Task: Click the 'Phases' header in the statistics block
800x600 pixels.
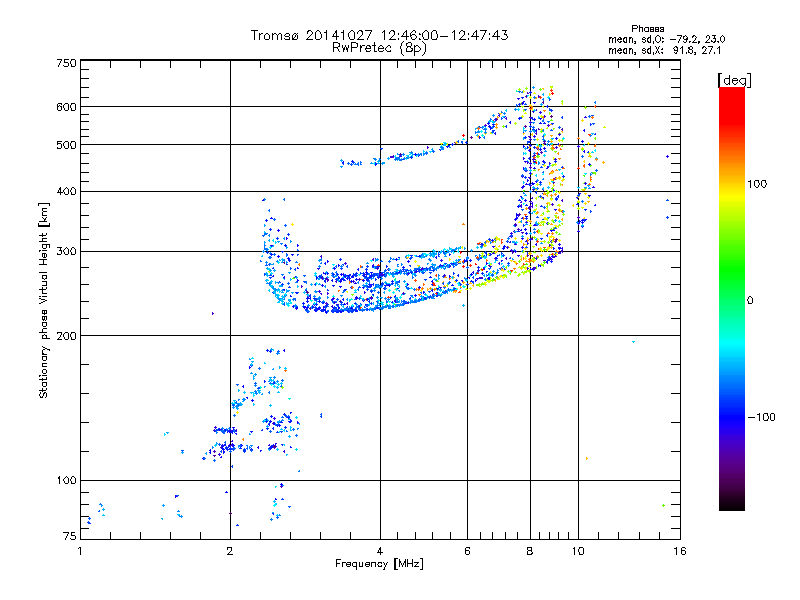Action: click(647, 29)
